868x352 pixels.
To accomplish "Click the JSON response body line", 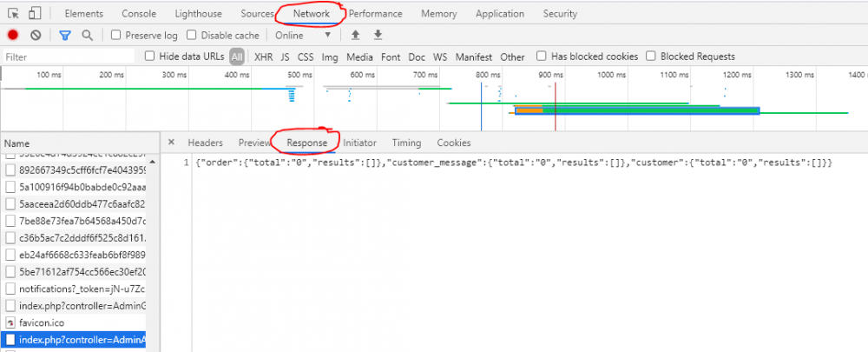I will pos(514,163).
